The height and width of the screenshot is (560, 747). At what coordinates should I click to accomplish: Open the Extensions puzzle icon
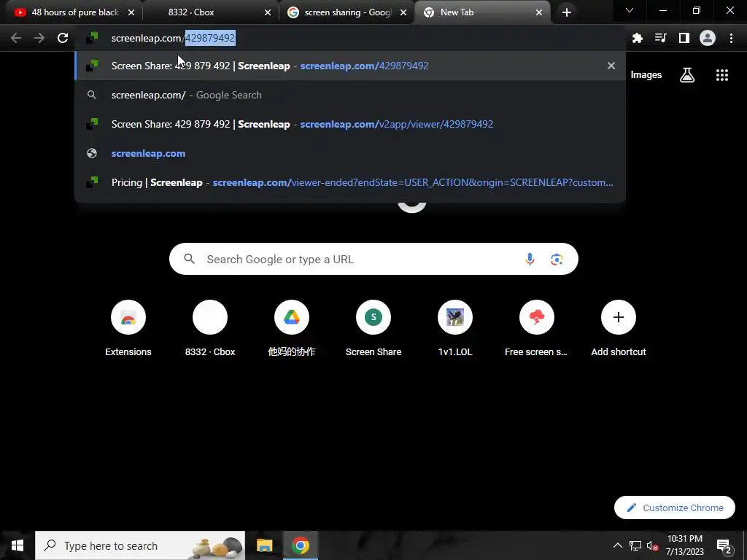coord(638,38)
